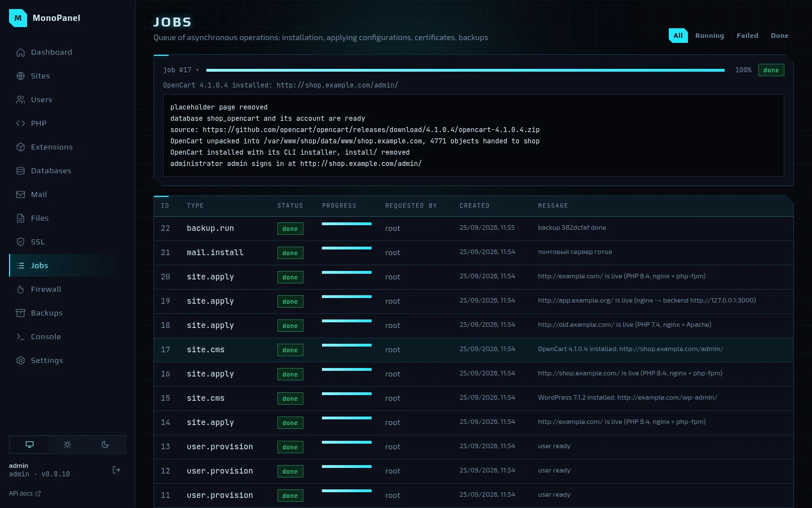Open Backups via the archive box icon
812x508 pixels.
pos(21,313)
